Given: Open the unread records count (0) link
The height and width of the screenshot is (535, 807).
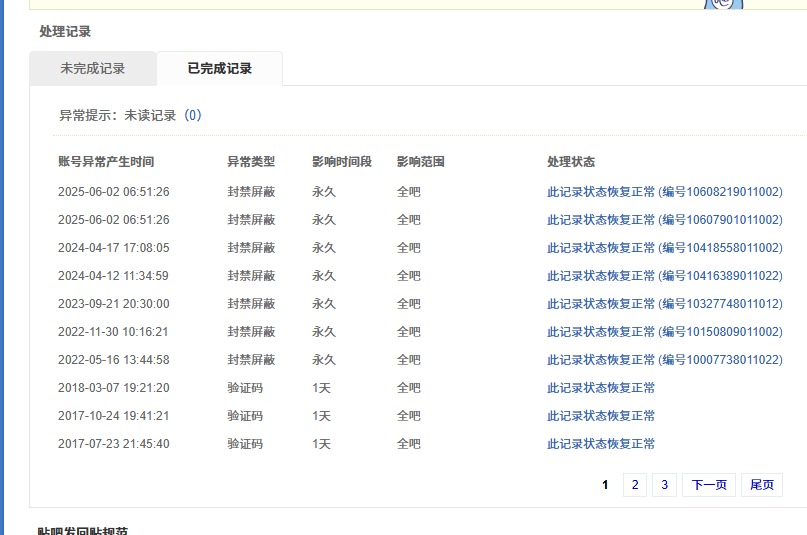Looking at the screenshot, I should (193, 115).
